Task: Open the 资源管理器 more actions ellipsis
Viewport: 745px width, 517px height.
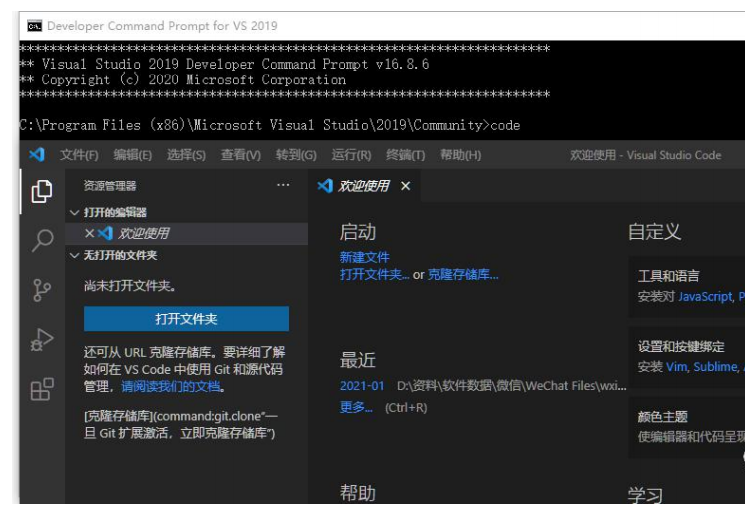Action: (283, 185)
